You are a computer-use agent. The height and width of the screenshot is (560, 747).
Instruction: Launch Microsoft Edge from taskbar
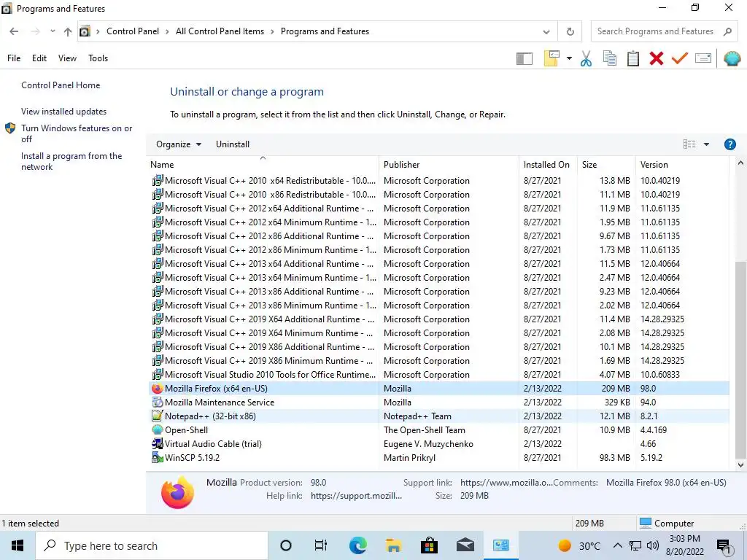pos(357,545)
